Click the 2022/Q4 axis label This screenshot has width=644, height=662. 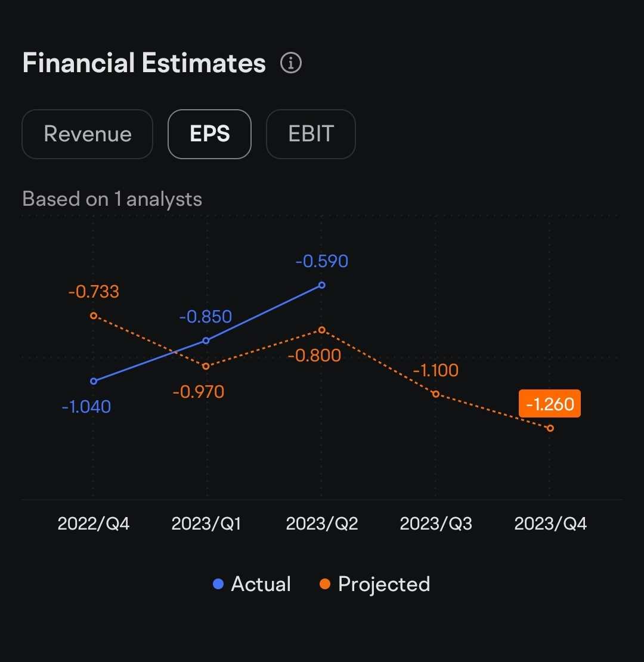pos(94,523)
